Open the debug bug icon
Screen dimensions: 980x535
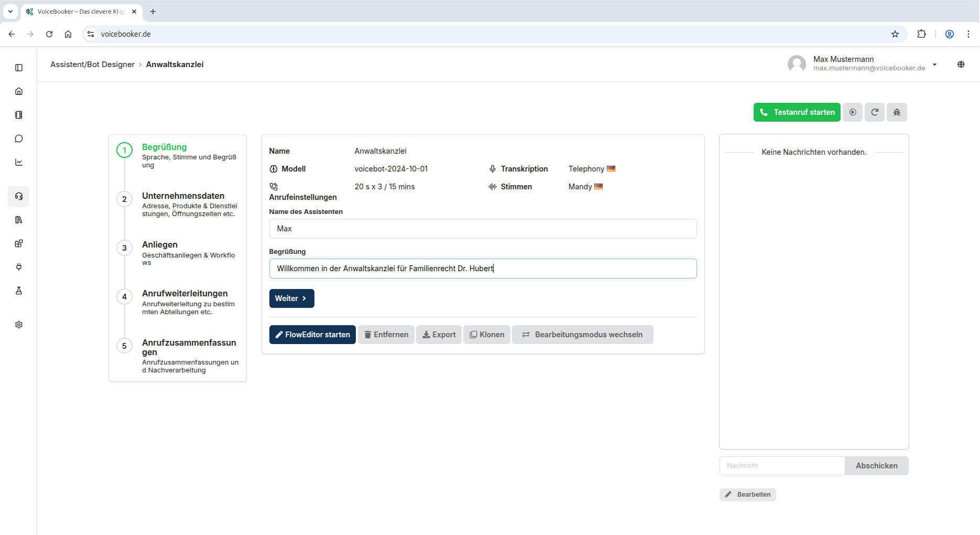[x=897, y=112]
